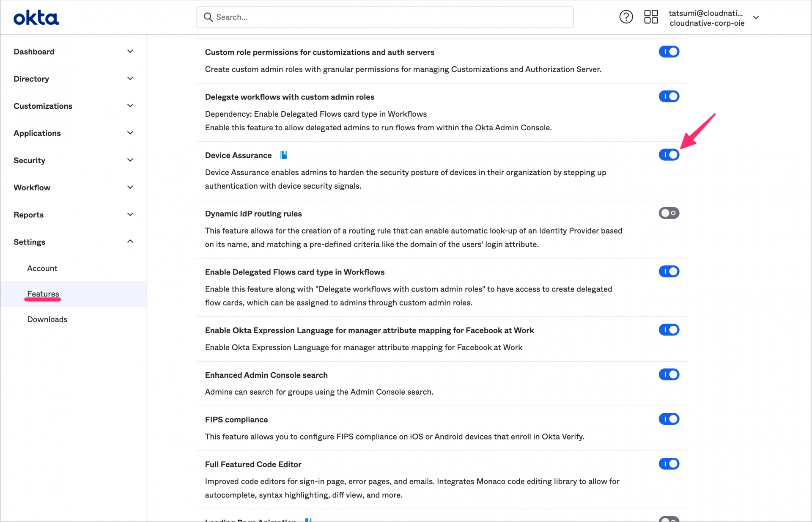Open the admin apps grid icon
Image resolution: width=812 pixels, height=522 pixels.
651,17
